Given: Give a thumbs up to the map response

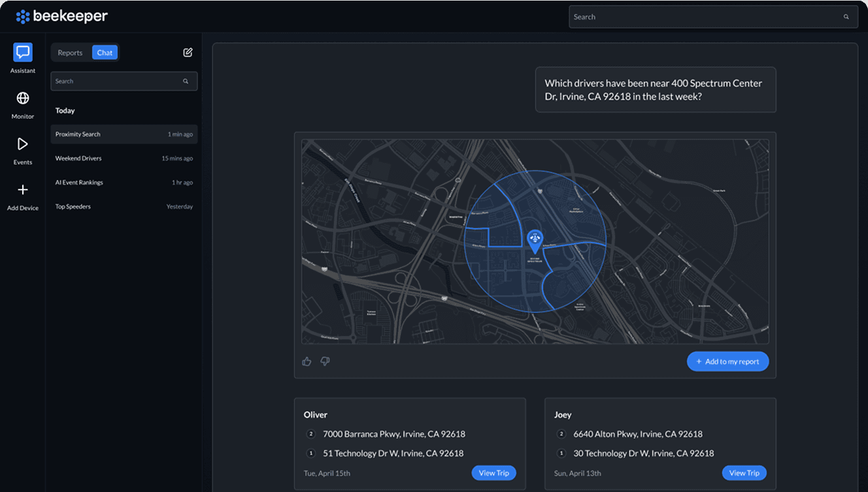Looking at the screenshot, I should 307,361.
